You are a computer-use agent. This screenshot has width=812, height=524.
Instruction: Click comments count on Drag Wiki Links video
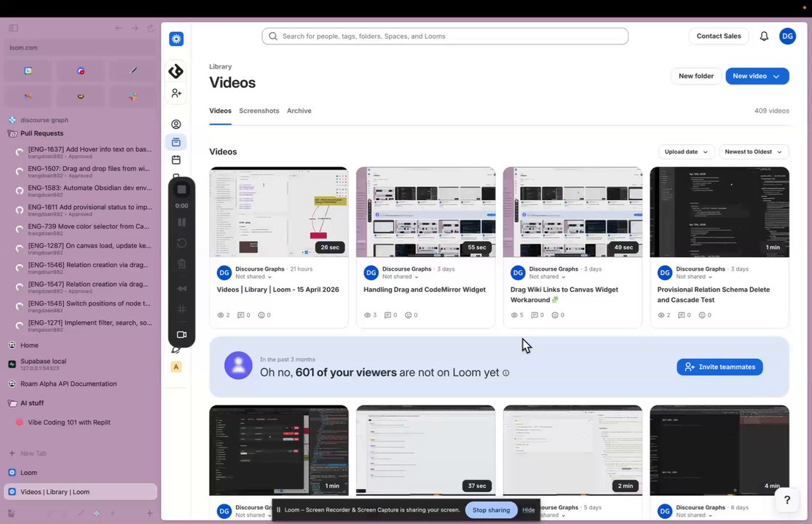(x=537, y=315)
